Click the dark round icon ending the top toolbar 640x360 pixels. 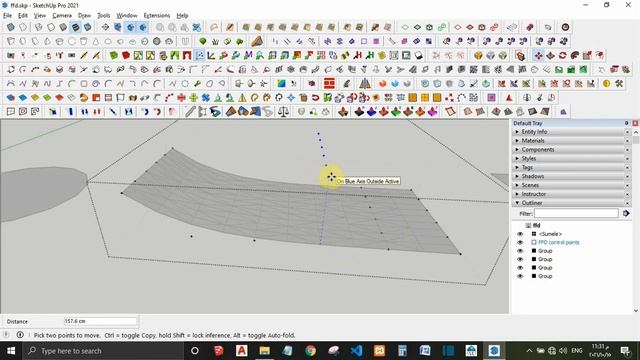point(565,27)
